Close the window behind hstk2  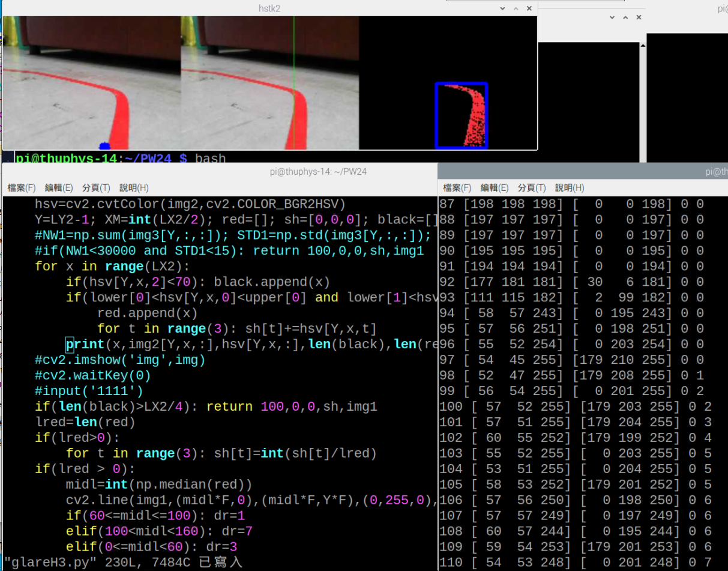pos(639,17)
